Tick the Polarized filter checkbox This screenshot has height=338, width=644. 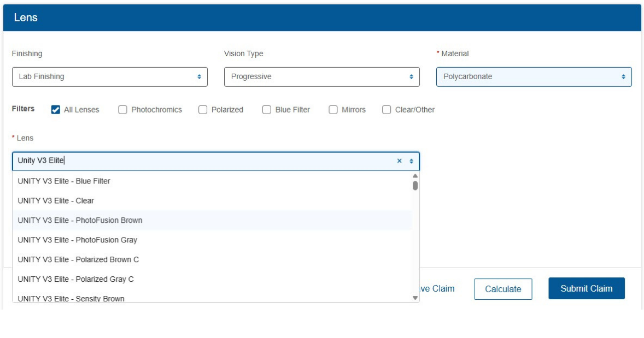pyautogui.click(x=203, y=110)
